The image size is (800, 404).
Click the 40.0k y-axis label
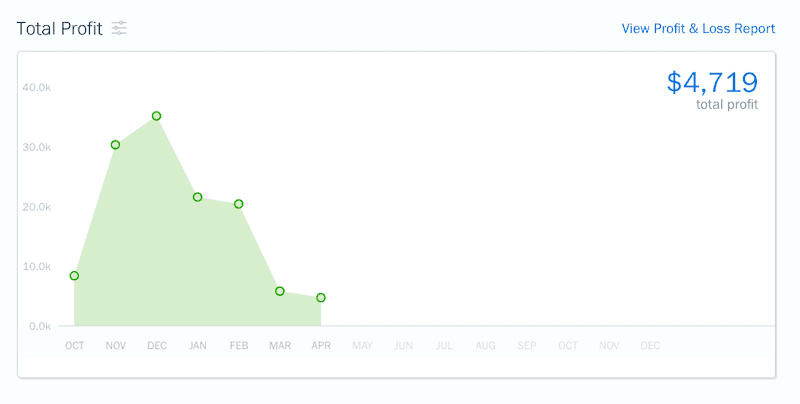click(x=36, y=88)
